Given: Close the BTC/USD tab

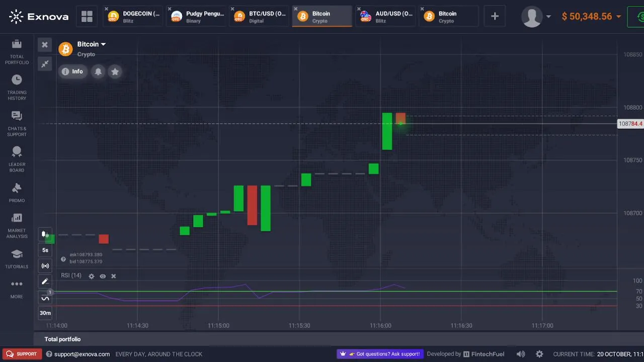Looking at the screenshot, I should [232, 9].
